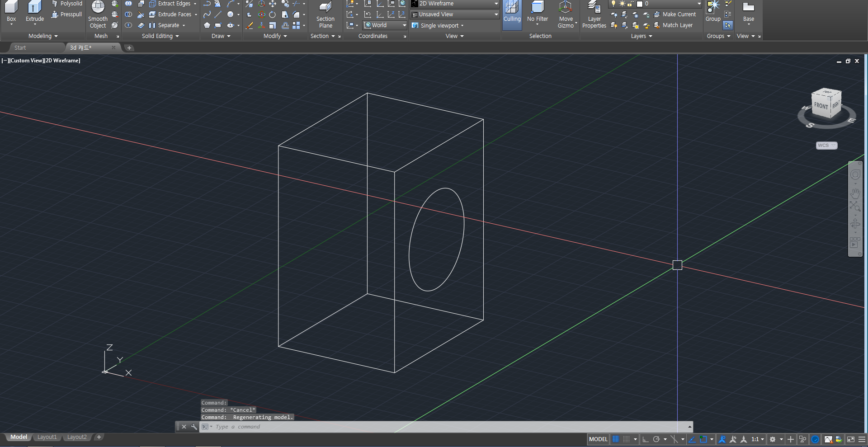Toggle the Culling button
The image size is (868, 447).
(x=512, y=14)
